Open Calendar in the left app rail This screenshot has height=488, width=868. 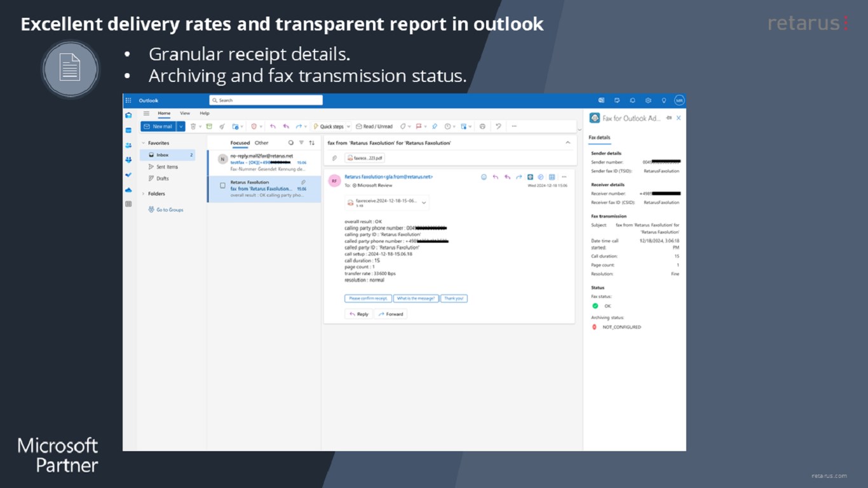click(128, 130)
